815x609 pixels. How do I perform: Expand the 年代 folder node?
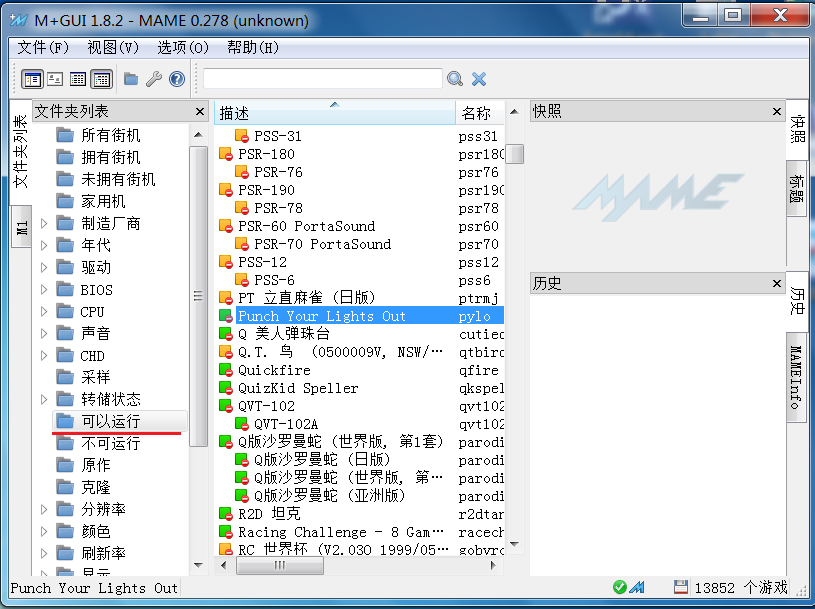(44, 245)
